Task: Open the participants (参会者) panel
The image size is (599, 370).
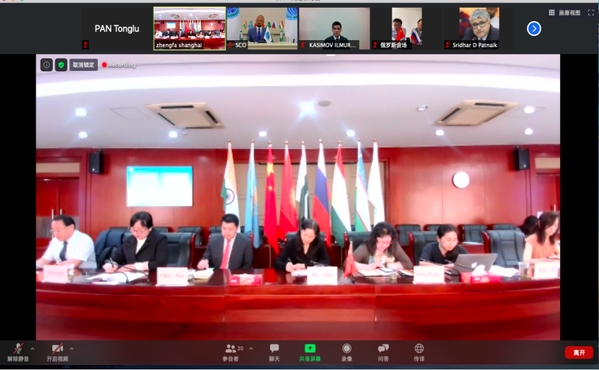Action: 230,352
